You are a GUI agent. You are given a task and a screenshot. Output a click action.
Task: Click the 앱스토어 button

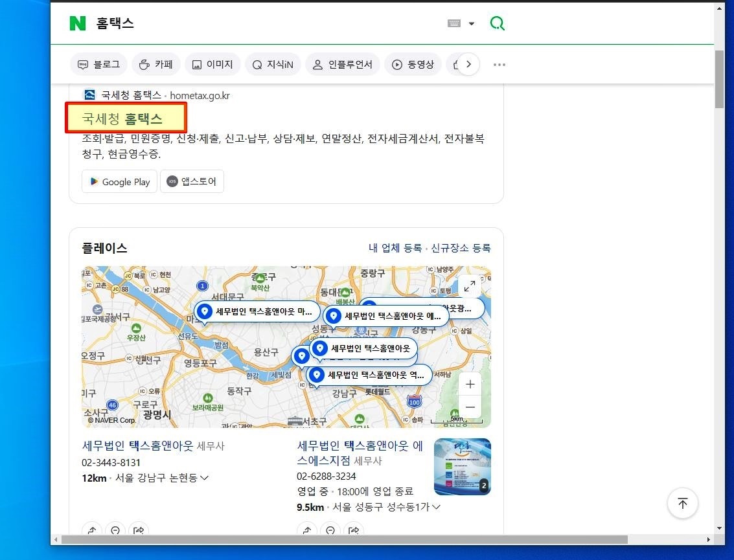pyautogui.click(x=192, y=181)
